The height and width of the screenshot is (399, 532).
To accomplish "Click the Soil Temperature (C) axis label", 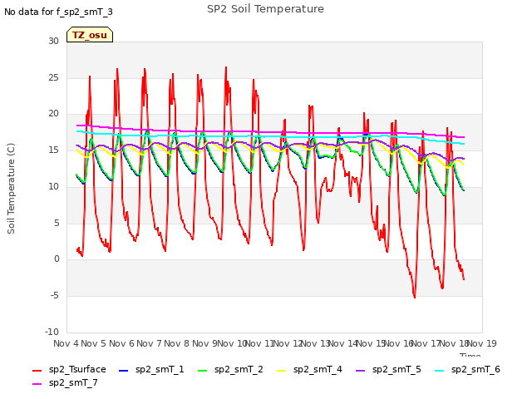I will 11,189.
